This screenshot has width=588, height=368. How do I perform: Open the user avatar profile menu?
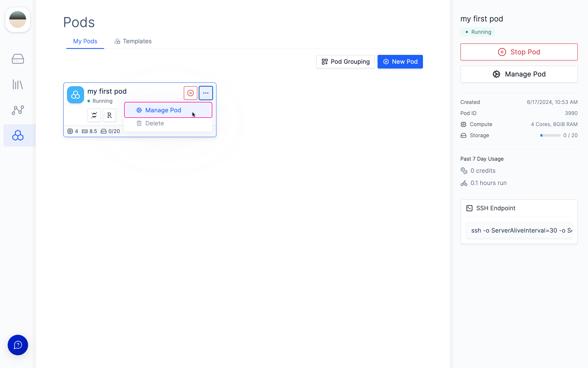18,19
